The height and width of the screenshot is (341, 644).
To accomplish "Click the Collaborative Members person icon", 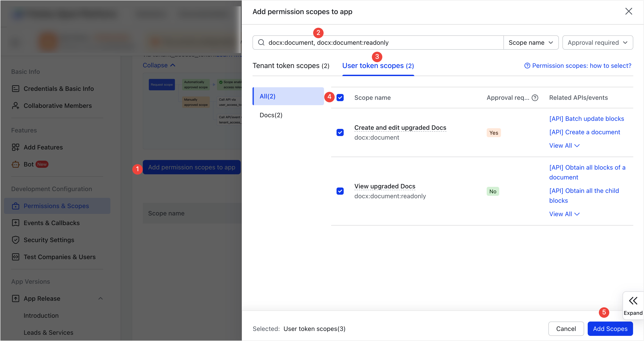I will 15,106.
